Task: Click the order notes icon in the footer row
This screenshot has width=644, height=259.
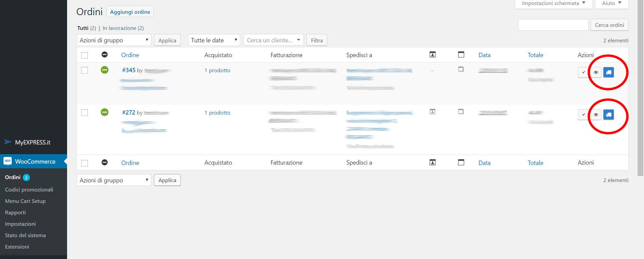Action: (x=461, y=162)
